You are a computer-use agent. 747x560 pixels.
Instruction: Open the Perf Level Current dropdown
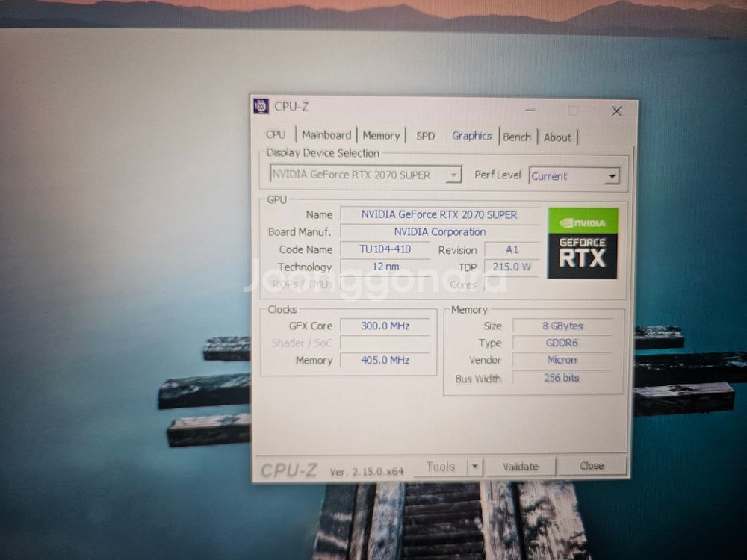574,176
